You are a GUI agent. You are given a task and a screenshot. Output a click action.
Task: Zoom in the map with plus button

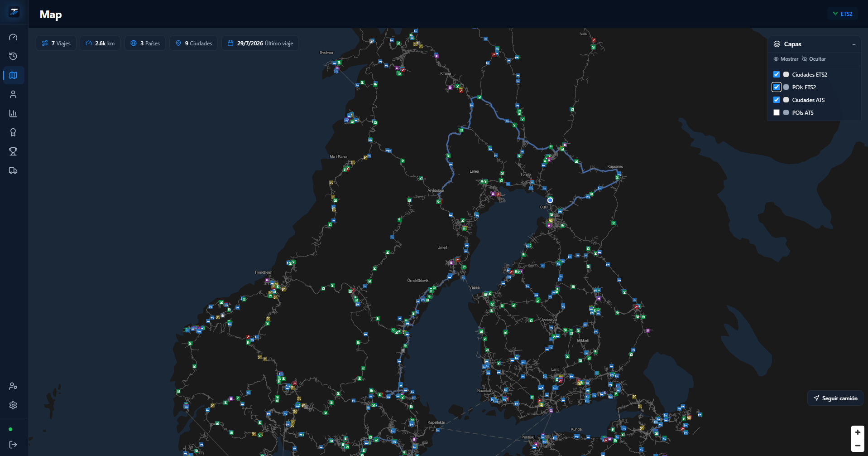coord(858,432)
